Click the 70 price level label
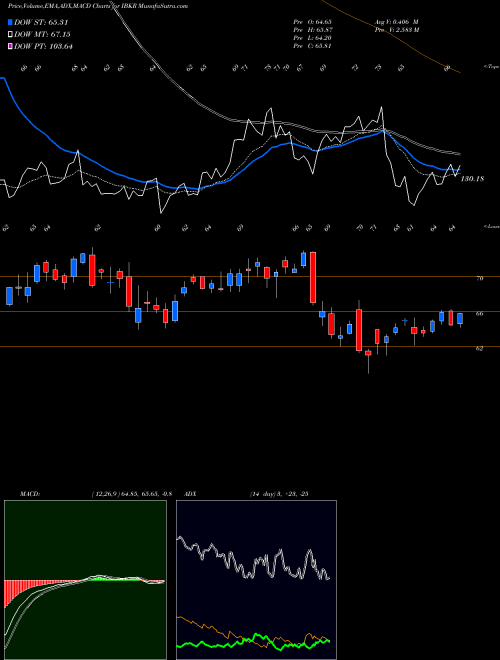The width and height of the screenshot is (500, 660). click(479, 278)
